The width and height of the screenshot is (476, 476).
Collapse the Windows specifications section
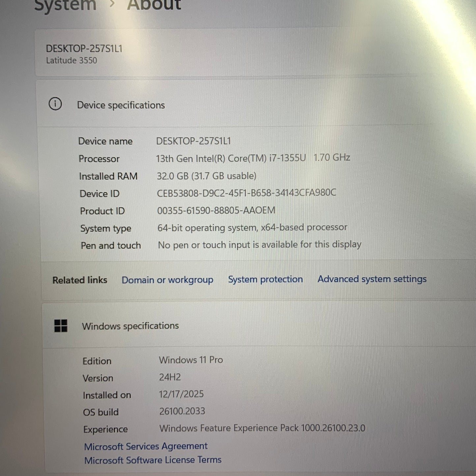[130, 325]
